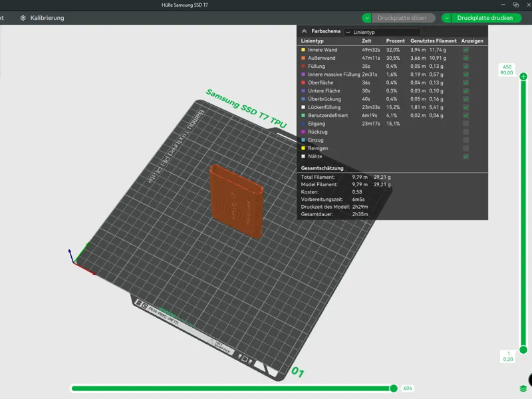Toggle visibility of Lückenfüllung

coord(466,107)
